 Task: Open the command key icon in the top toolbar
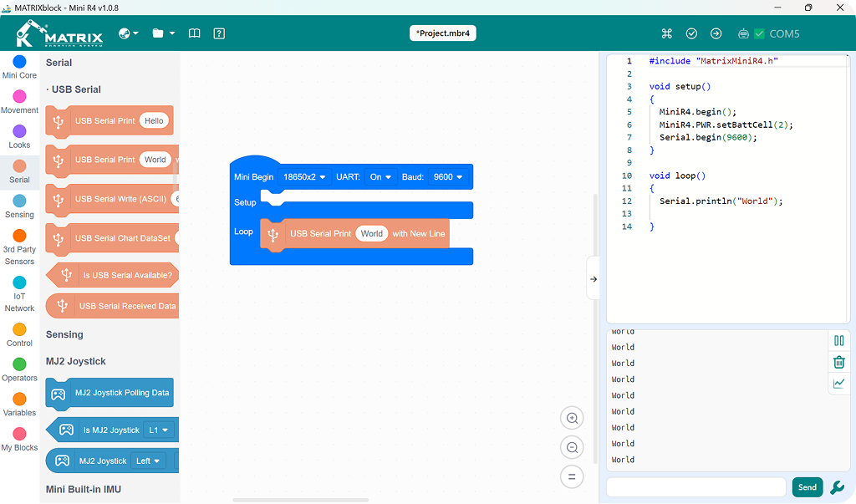666,34
